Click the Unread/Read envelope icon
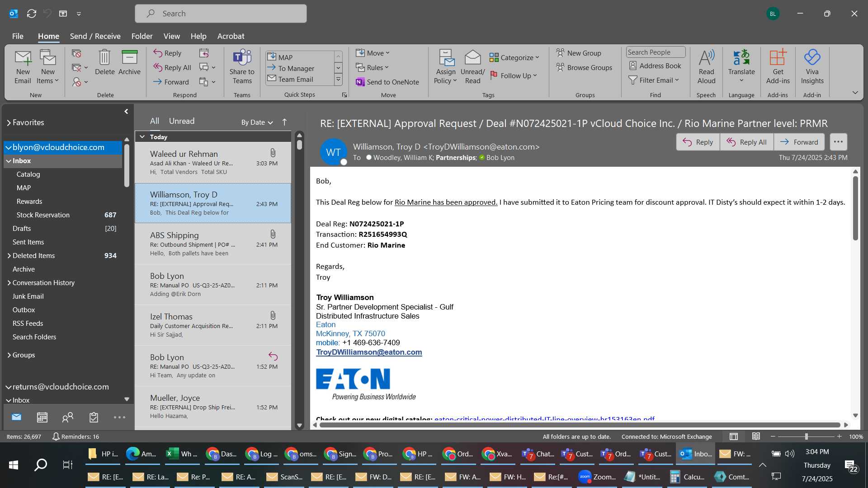Image resolution: width=868 pixels, height=488 pixels. [x=472, y=67]
